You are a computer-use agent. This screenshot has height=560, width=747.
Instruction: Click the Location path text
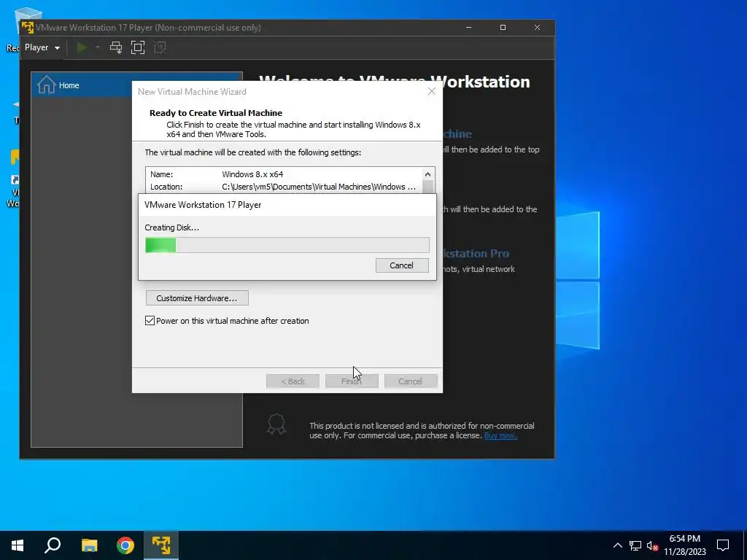319,187
